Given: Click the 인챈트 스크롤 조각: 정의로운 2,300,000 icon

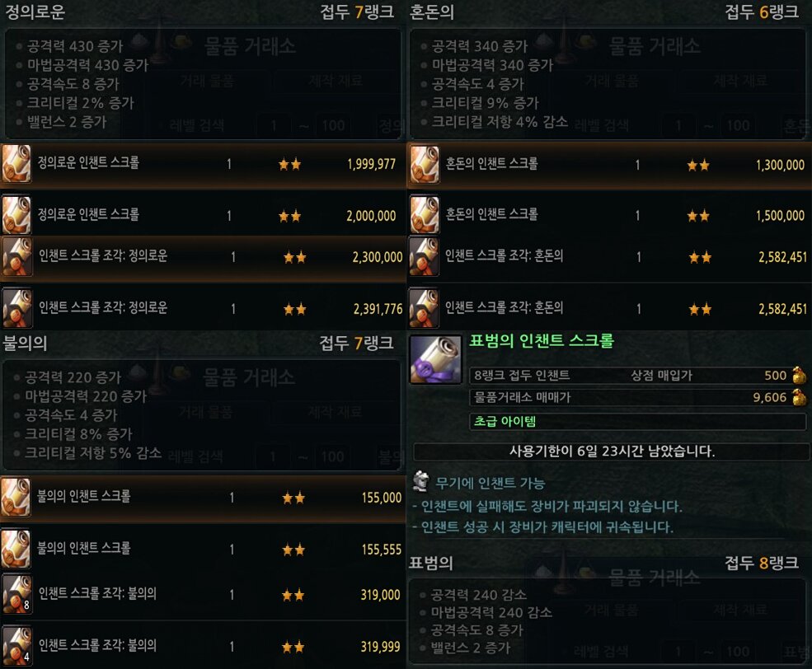Looking at the screenshot, I should pos(17,256).
